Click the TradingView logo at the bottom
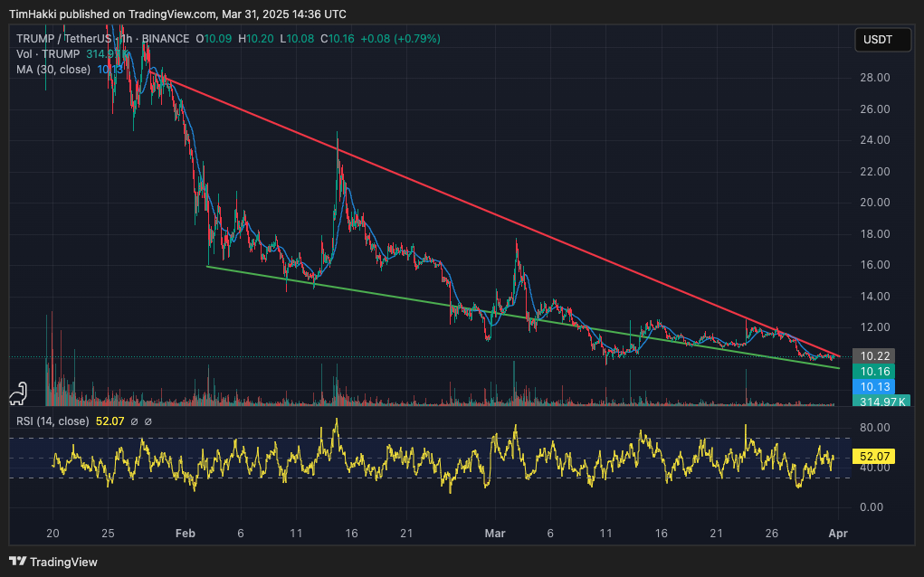 [53, 562]
